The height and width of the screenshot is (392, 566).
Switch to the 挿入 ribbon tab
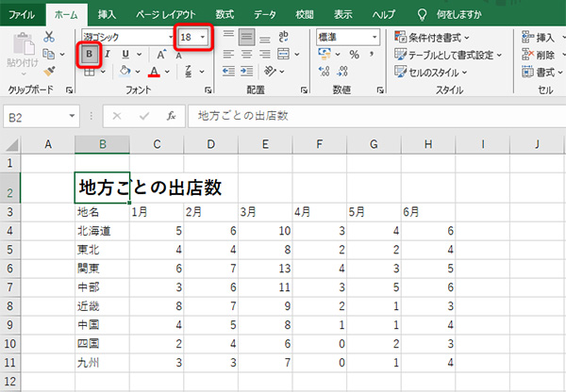point(108,13)
